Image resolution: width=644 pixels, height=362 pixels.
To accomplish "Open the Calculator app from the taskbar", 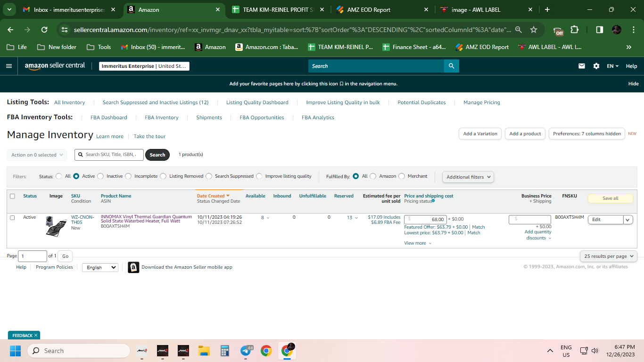I will 224,351.
